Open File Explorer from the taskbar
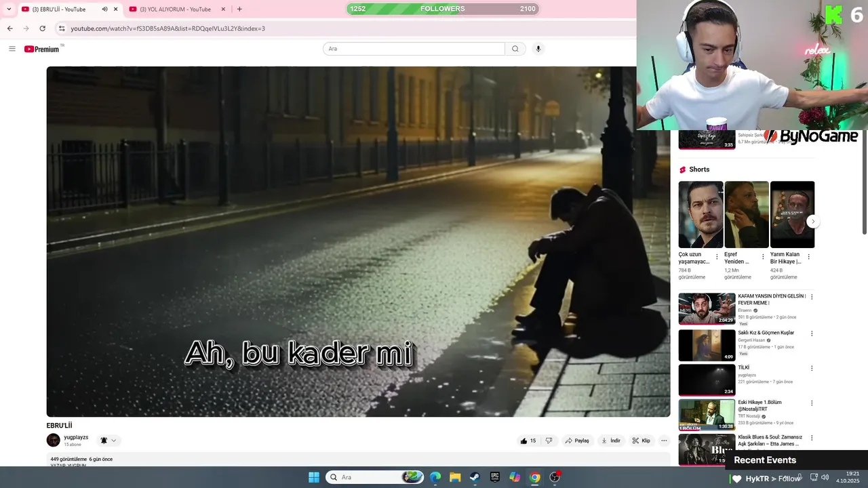 [x=455, y=477]
